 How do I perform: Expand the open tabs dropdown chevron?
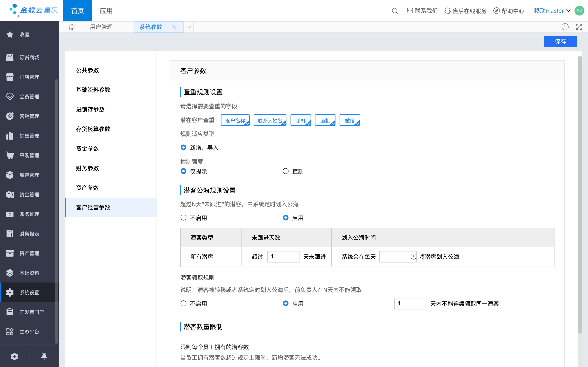pyautogui.click(x=188, y=27)
